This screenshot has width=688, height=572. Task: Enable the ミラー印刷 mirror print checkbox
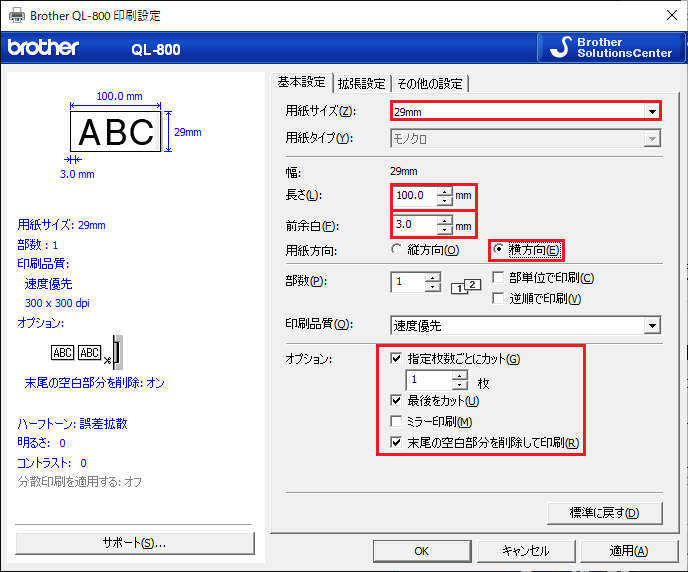point(397,421)
